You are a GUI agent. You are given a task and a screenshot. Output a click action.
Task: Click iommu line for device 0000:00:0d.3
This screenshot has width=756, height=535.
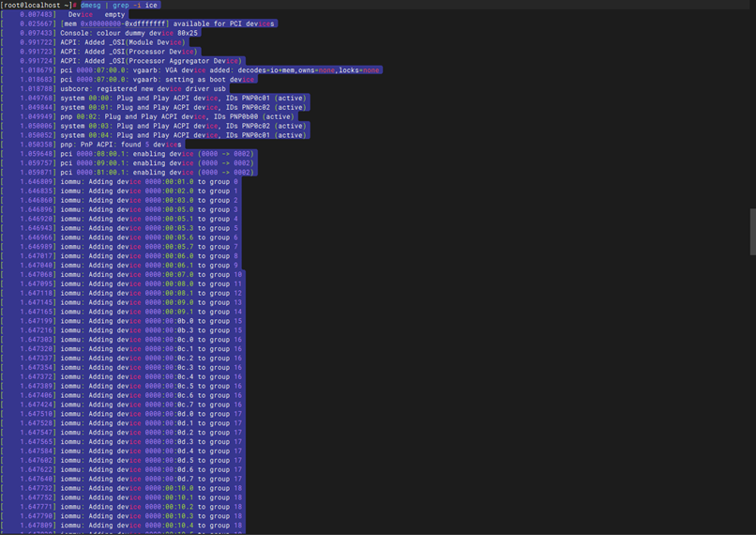(123, 442)
